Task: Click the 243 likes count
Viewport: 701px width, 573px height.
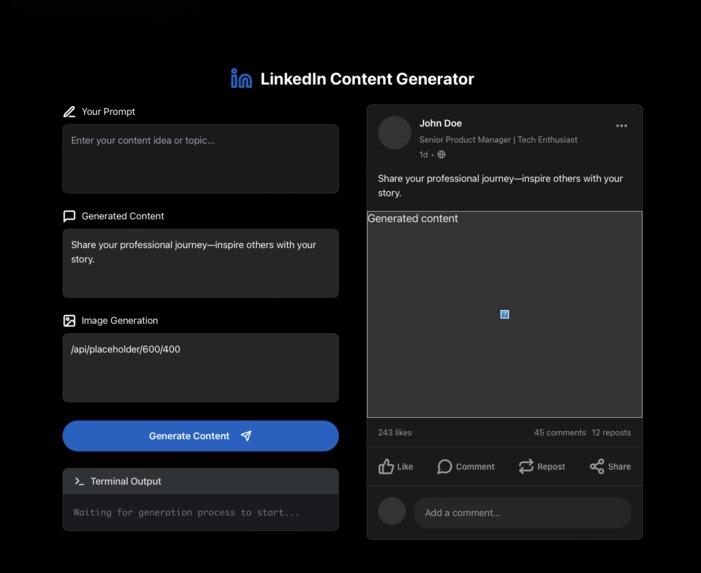Action: point(395,433)
